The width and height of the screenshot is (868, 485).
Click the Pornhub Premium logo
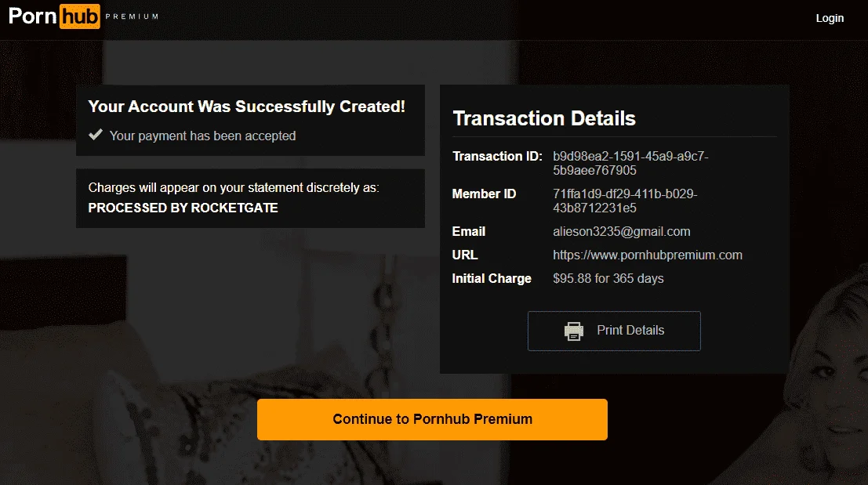pos(84,16)
